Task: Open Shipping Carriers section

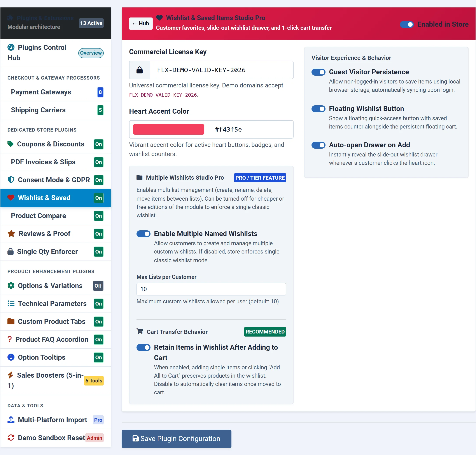Action: pyautogui.click(x=56, y=110)
